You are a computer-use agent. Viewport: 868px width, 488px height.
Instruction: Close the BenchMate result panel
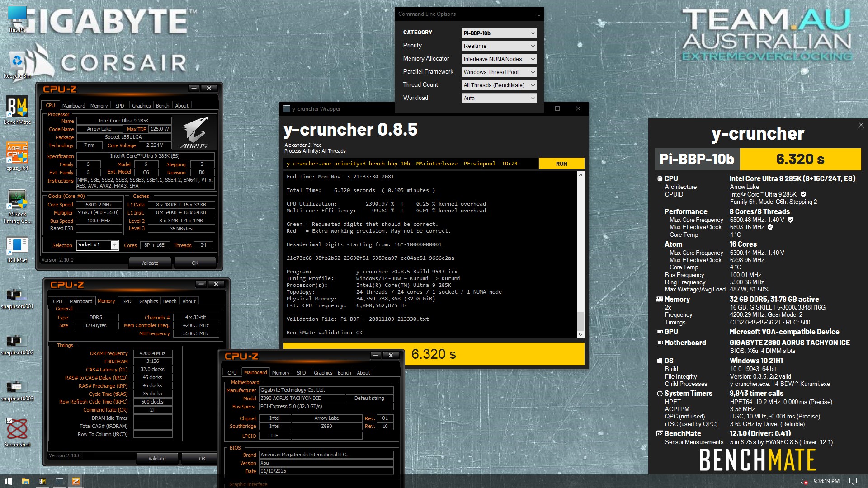click(861, 125)
